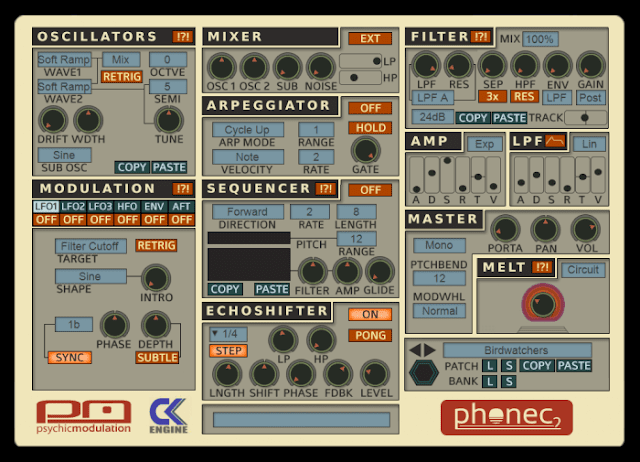The width and height of the screenshot is (640, 462).
Task: Open the sequencer DIRECTION Forward selector
Action: point(247,212)
